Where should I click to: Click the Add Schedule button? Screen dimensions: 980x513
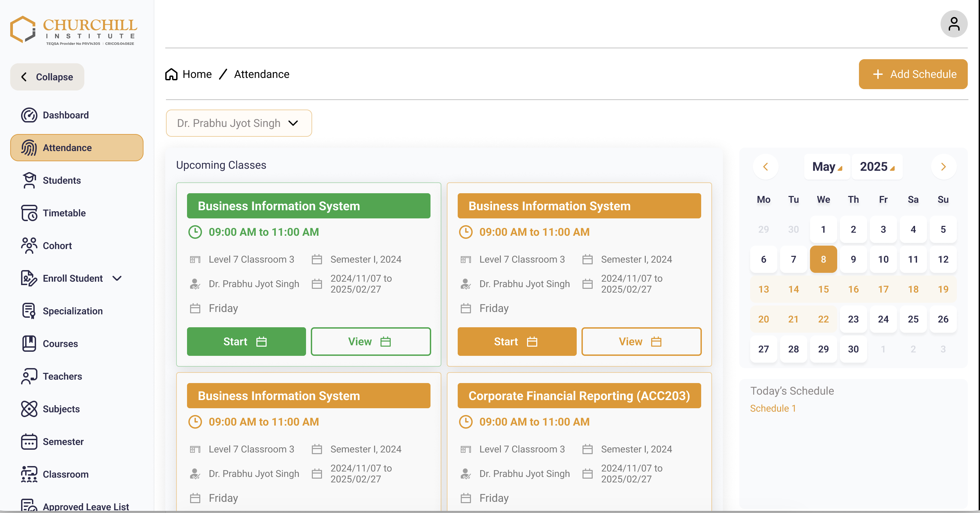click(x=913, y=74)
